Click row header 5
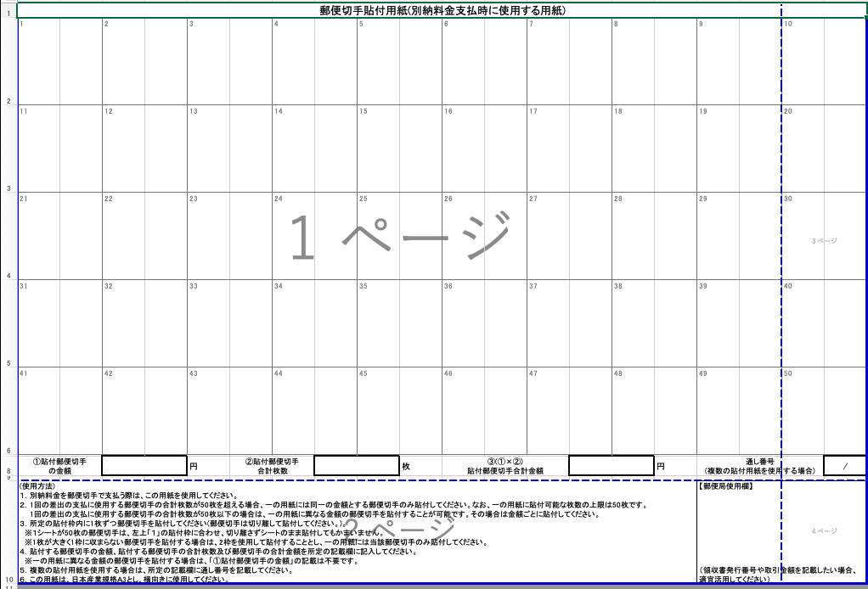Screen dimensions: 868x589 tap(8, 364)
